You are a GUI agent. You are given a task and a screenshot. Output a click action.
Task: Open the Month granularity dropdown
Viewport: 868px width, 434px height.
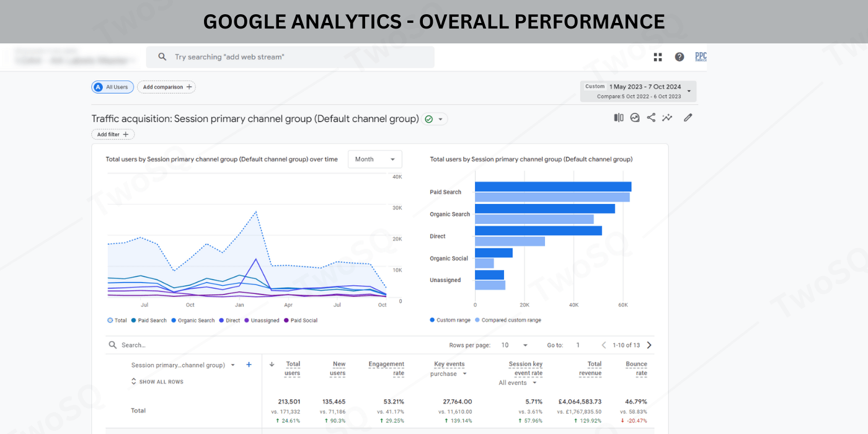374,159
